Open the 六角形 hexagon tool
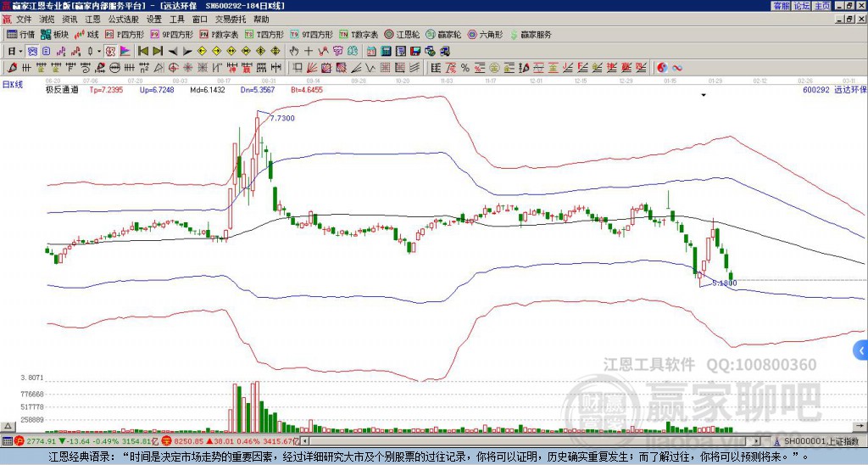This screenshot has height=465, width=868. 486,34
